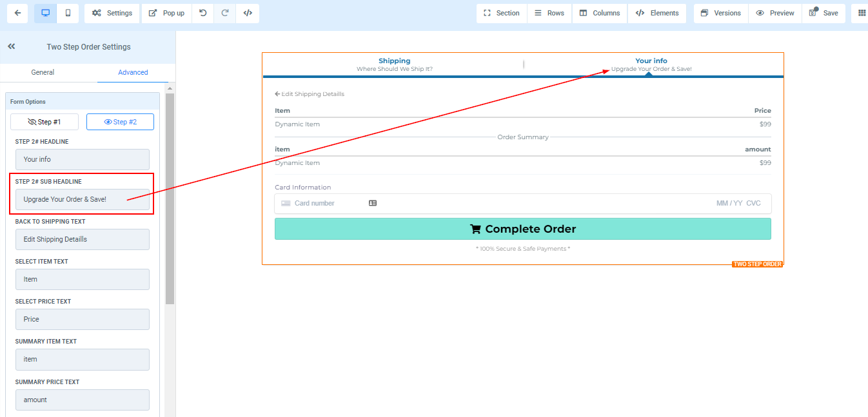
Task: Add Rows from the toolbar
Action: click(x=549, y=13)
